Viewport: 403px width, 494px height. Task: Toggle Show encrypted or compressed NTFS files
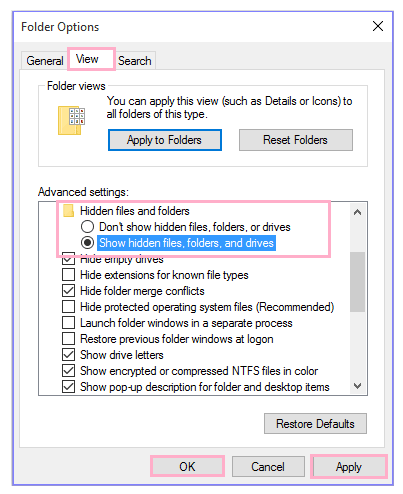coord(69,371)
